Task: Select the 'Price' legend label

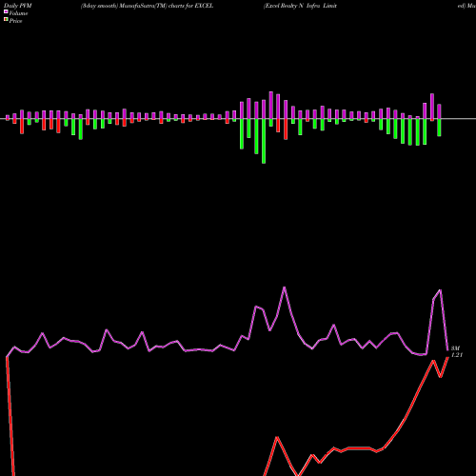Action: [x=15, y=21]
